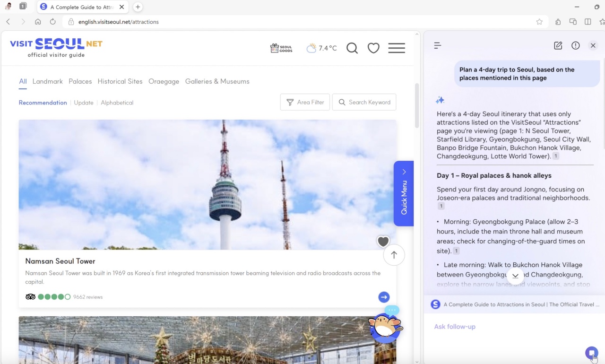The height and width of the screenshot is (364, 605).
Task: Open Namsan Seoul Tower details via arrow button
Action: (384, 297)
